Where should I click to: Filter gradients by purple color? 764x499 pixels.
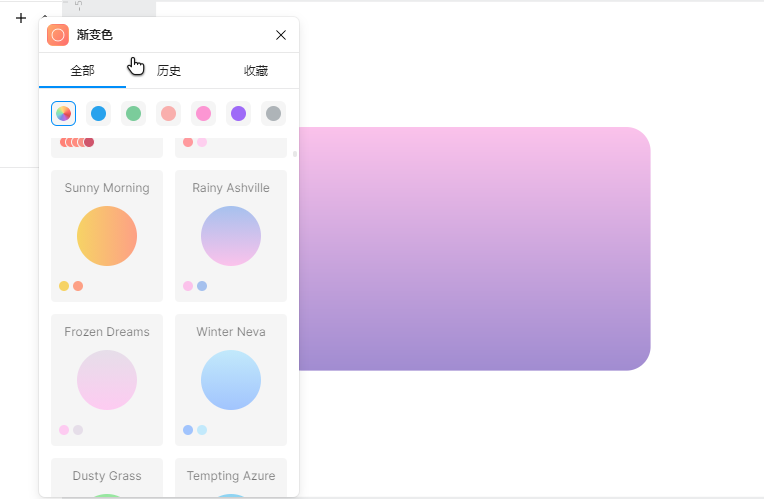point(238,114)
